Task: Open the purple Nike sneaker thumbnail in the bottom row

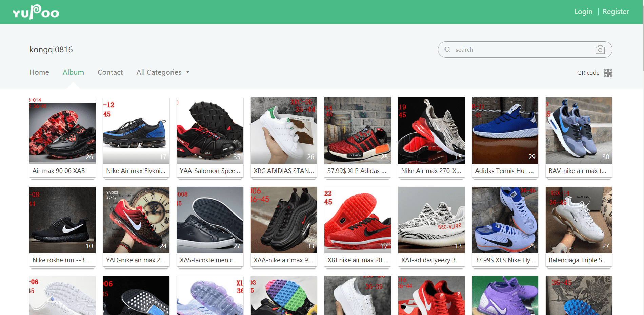Action: (x=505, y=295)
